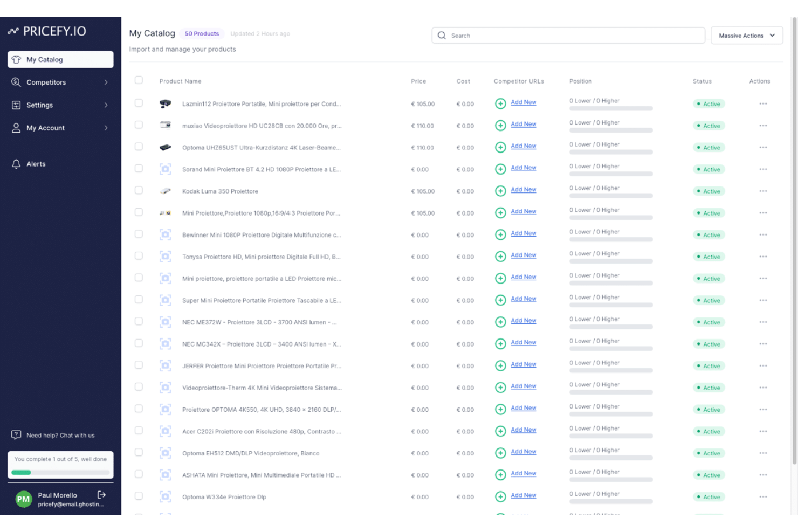Click the onboarding progress bar
798x532 pixels.
[x=60, y=472]
